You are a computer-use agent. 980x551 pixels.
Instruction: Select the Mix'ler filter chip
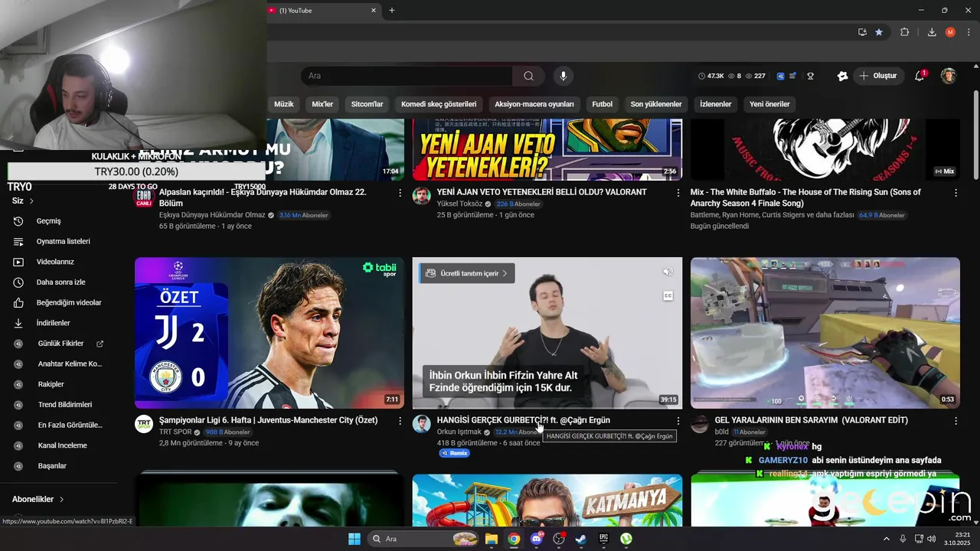pos(322,104)
